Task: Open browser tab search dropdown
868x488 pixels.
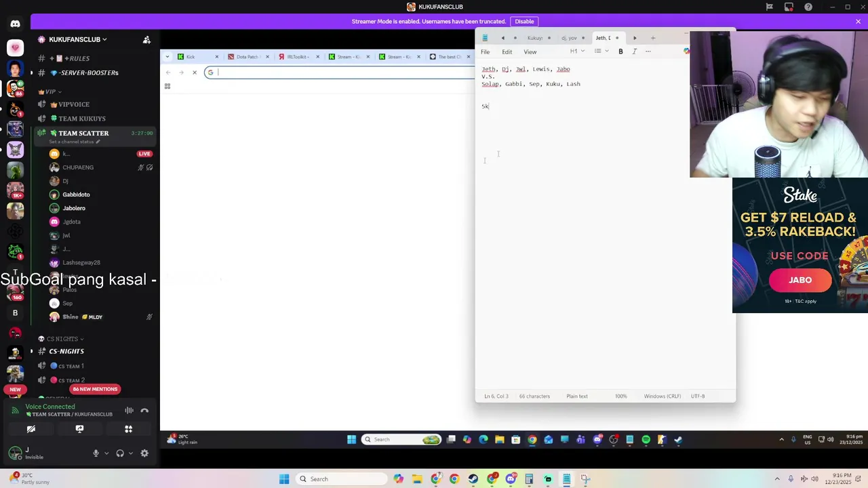Action: coord(167,57)
